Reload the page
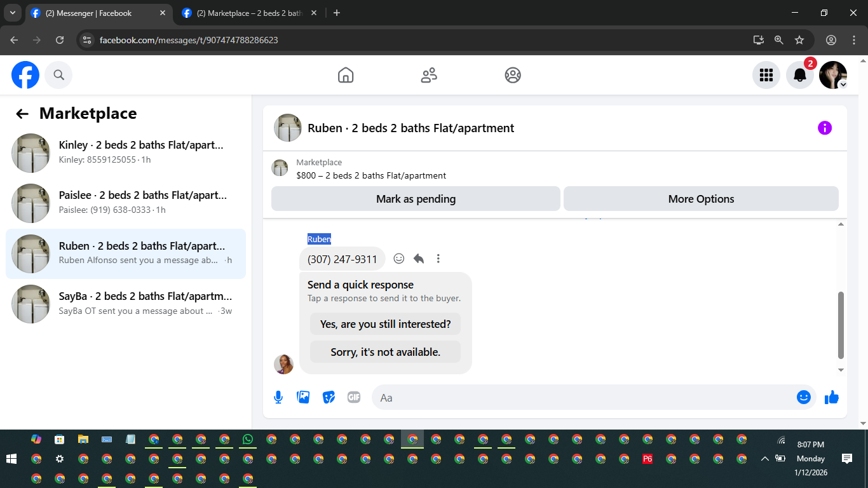The image size is (868, 488). 60,40
